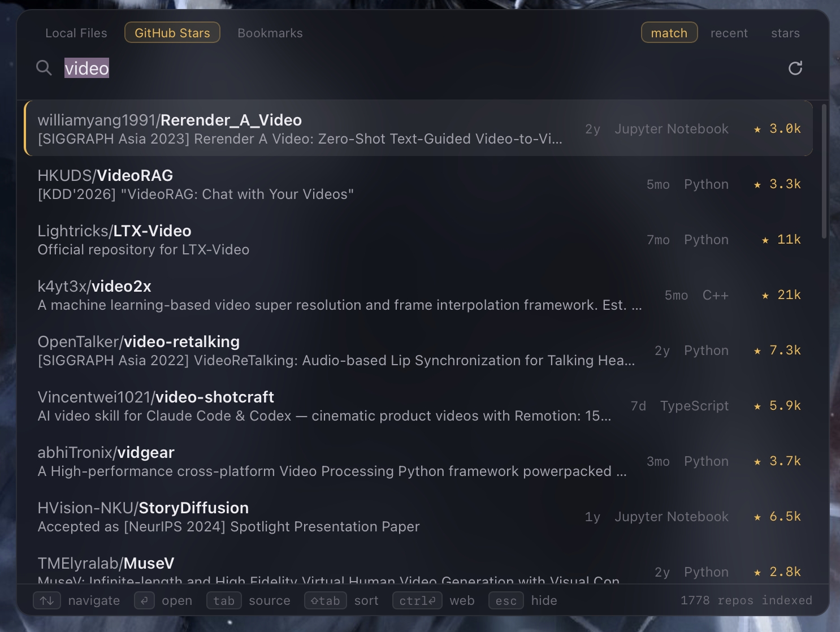Click star icon on Rerender_A_Video row
Screen dimensions: 840x632
pos(757,129)
